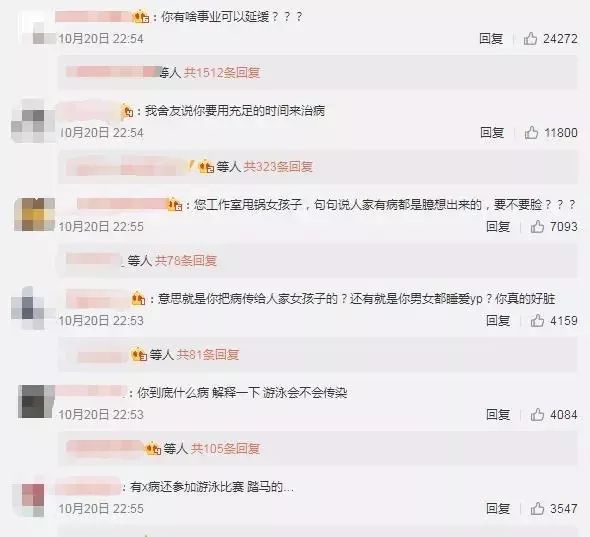Tap the thumbs-up next to 3547

pyautogui.click(x=537, y=508)
